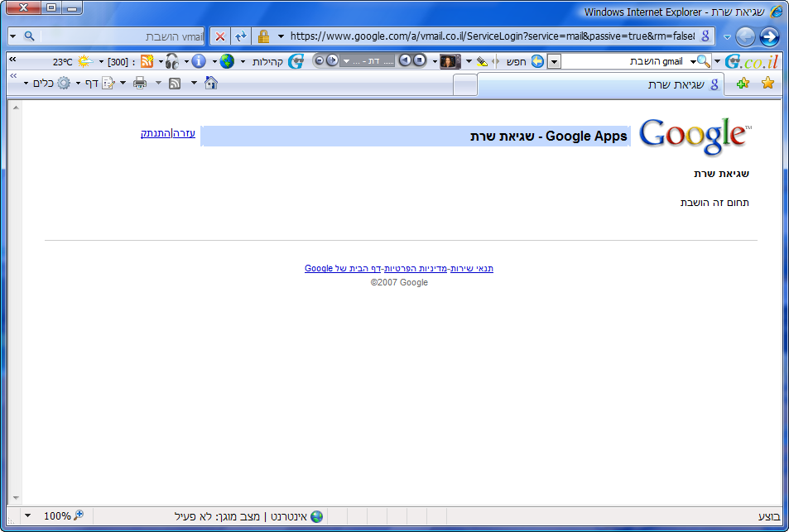Click the greyed back navigation arrow

coord(745,36)
